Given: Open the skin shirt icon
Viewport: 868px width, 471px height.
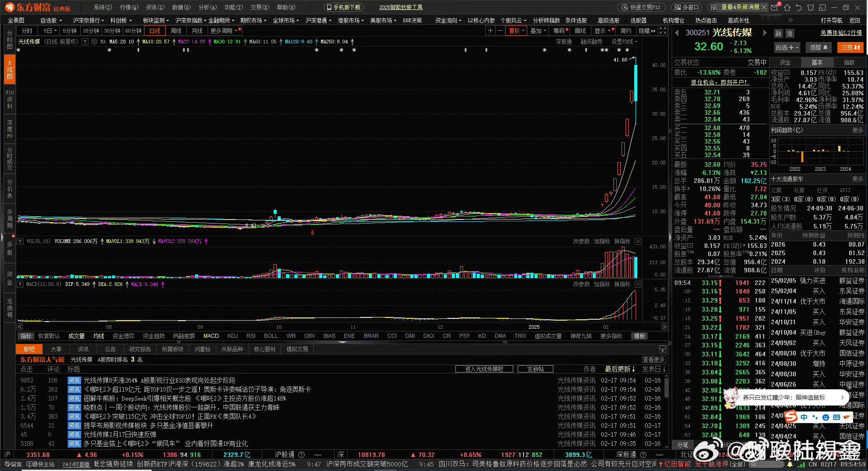Looking at the screenshot, I should tap(811, 7).
